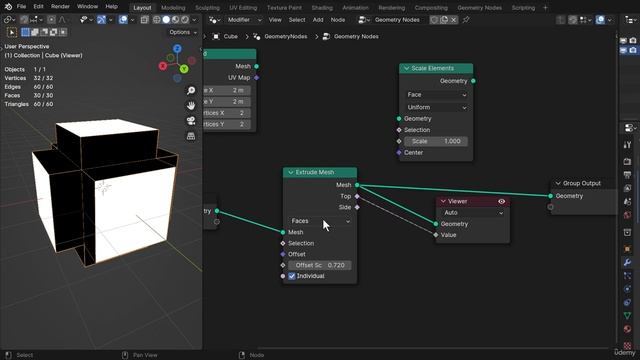Open the Object Data green triangle tab
640x360 pixels.
click(628, 316)
